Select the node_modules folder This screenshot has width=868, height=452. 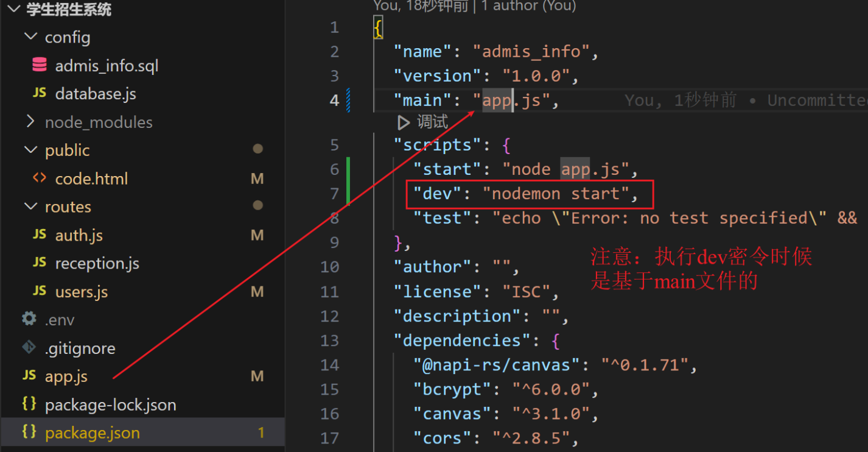99,122
